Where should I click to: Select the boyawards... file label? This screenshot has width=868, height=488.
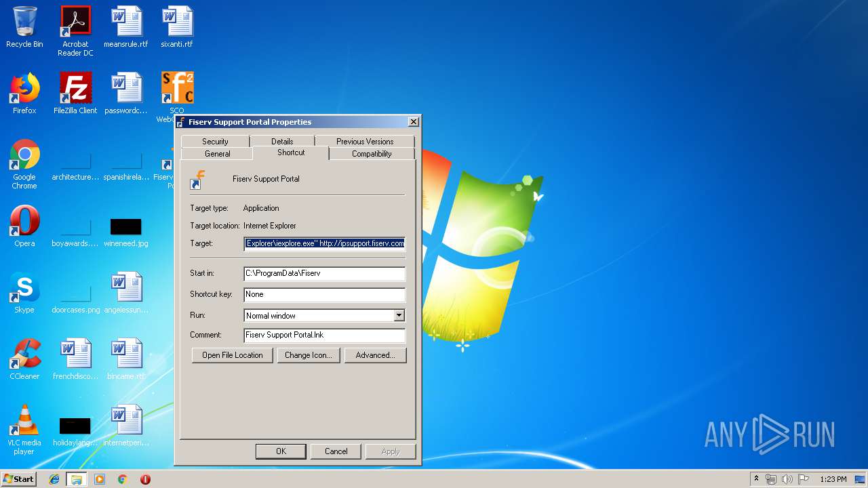coord(75,243)
